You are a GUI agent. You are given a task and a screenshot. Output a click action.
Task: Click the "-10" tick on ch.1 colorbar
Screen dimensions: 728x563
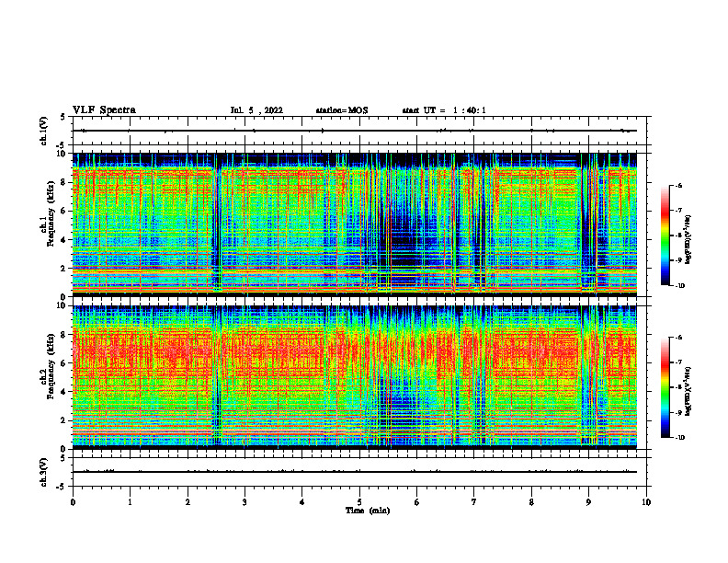point(679,286)
